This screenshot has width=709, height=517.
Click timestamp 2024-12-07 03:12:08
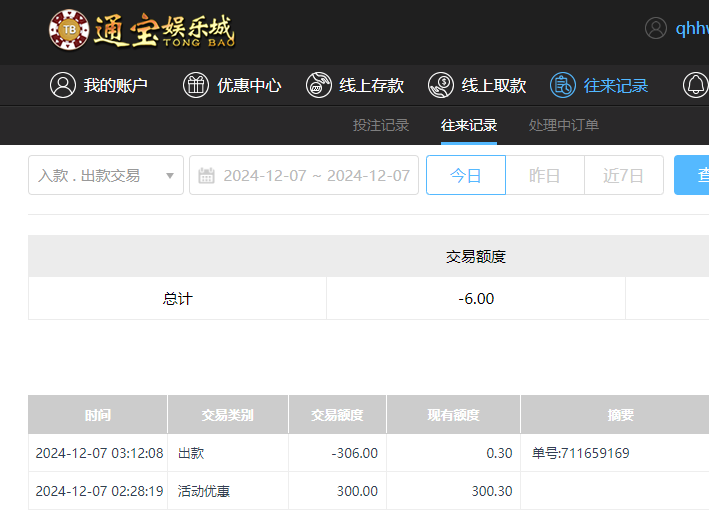coord(99,453)
